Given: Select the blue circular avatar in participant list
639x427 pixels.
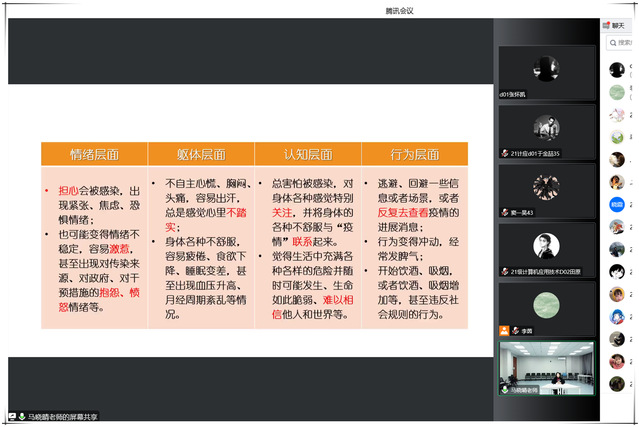Looking at the screenshot, I should tap(617, 203).
